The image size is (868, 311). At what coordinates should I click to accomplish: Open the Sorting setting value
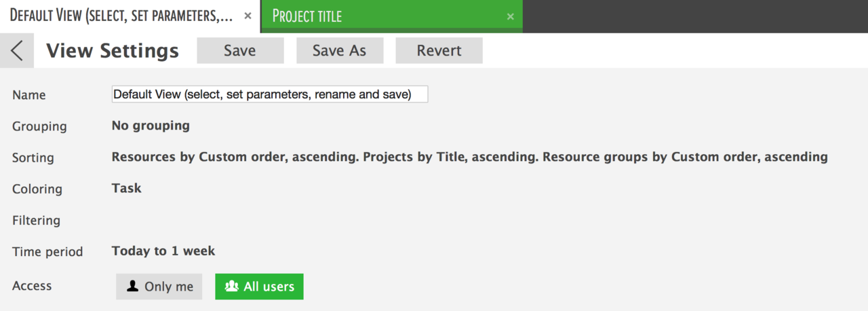[469, 157]
